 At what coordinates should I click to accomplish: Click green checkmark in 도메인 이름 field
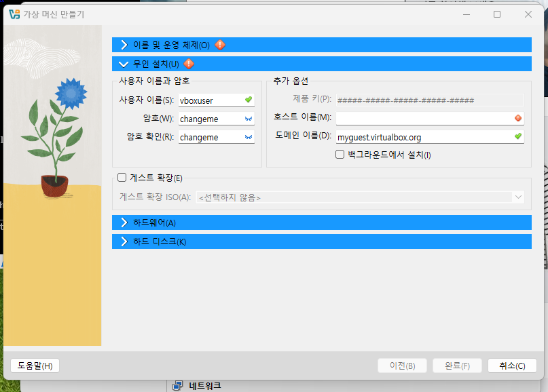click(518, 136)
